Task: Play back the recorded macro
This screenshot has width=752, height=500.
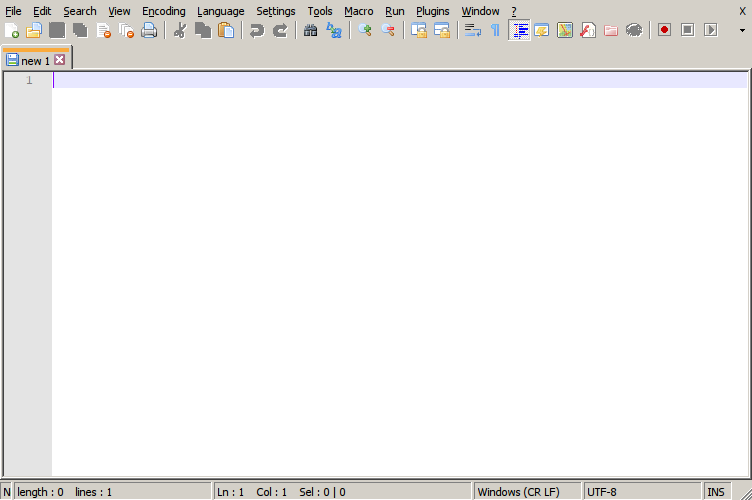Action: click(710, 30)
